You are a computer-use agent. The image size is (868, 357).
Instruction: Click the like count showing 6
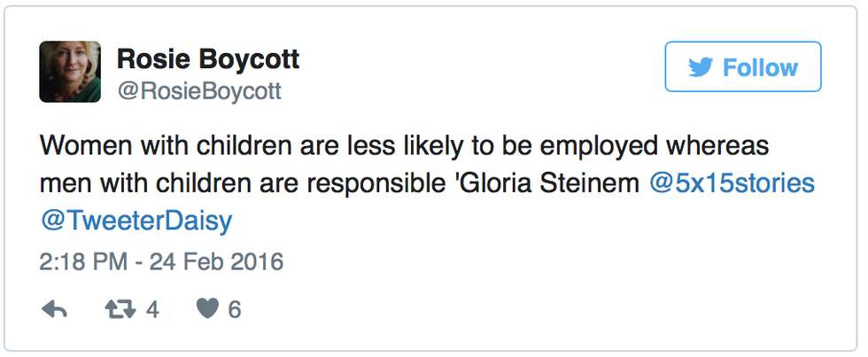point(235,309)
